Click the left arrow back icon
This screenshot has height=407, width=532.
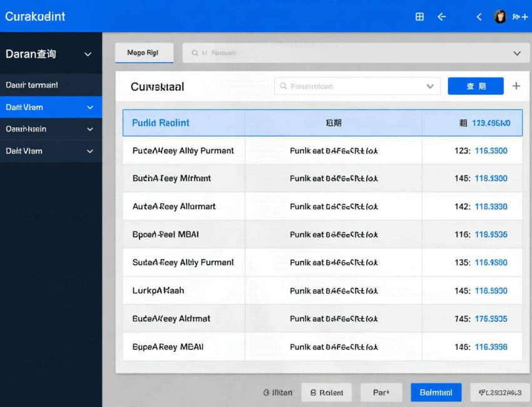[x=441, y=17]
